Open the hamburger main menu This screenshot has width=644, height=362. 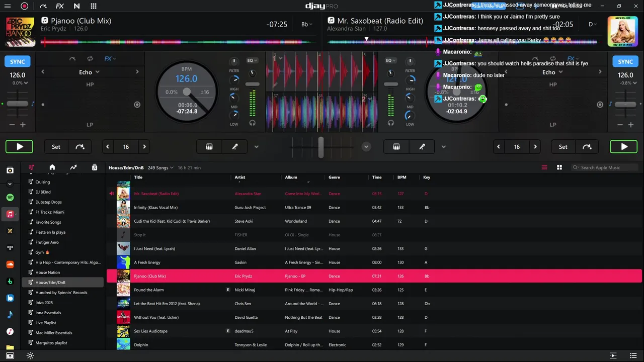[9, 6]
